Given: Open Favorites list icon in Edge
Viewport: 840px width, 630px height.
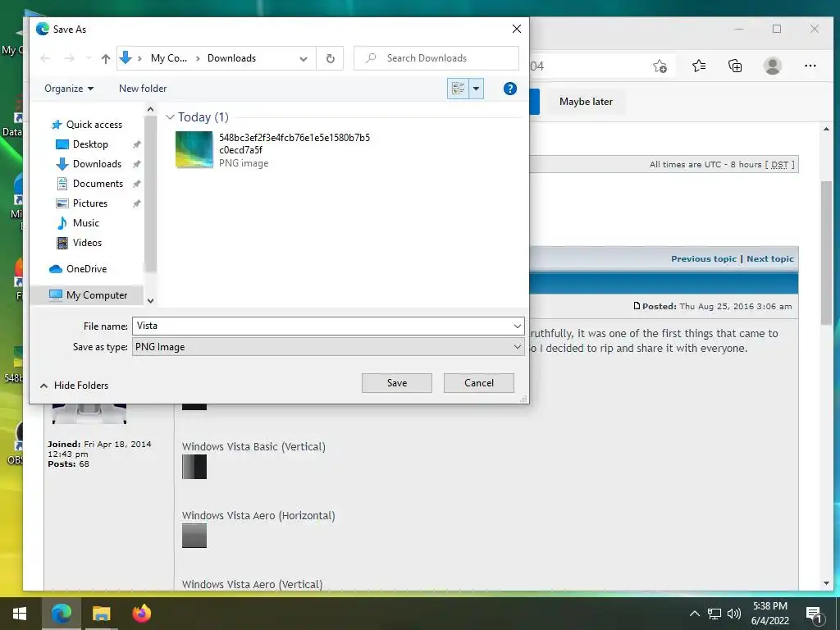Looking at the screenshot, I should tap(699, 66).
